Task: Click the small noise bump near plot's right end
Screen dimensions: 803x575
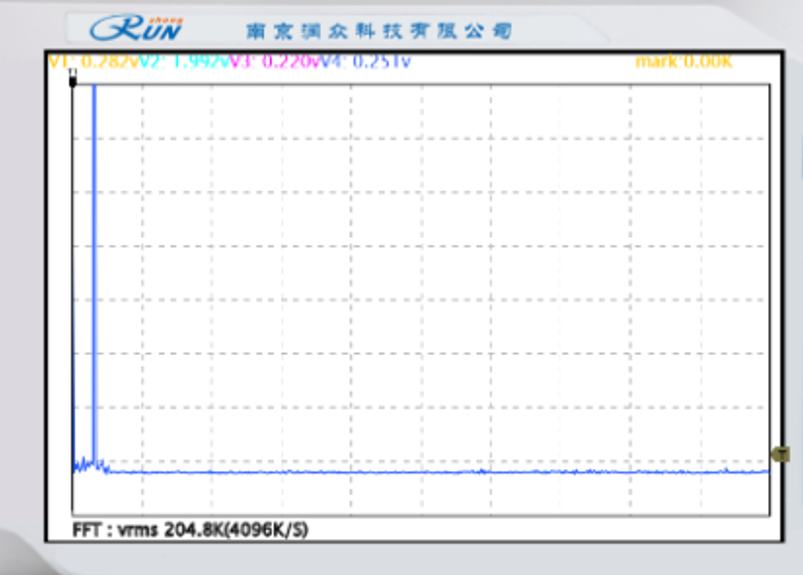Action: (724, 469)
